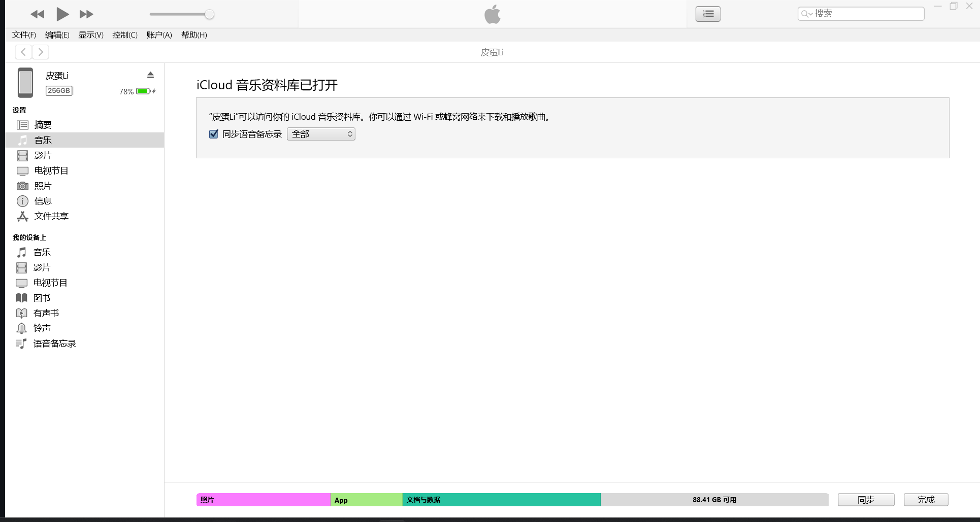
Task: Eject the device 皮蛋Li
Action: [150, 75]
